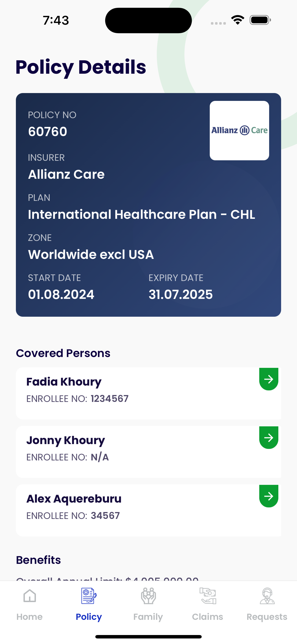Screen dimensions: 297x644
Task: Tap the Claims money-hand icon
Action: [208, 596]
